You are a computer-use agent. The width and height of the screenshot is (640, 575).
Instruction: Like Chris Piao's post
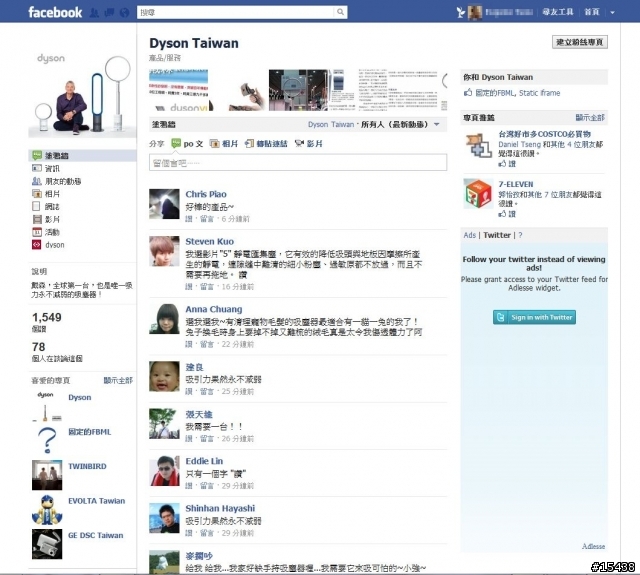click(189, 219)
